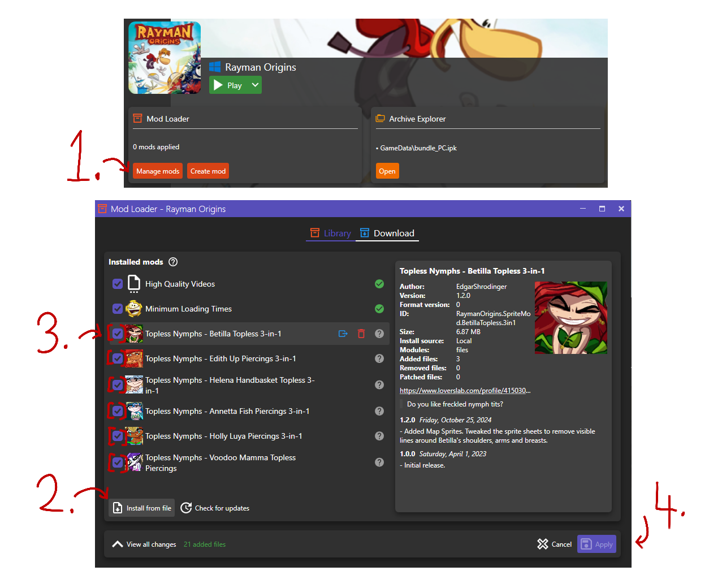Image resolution: width=709 pixels, height=588 pixels.
Task: Click the Minimum Loading Times mod icon
Action: pos(134,309)
